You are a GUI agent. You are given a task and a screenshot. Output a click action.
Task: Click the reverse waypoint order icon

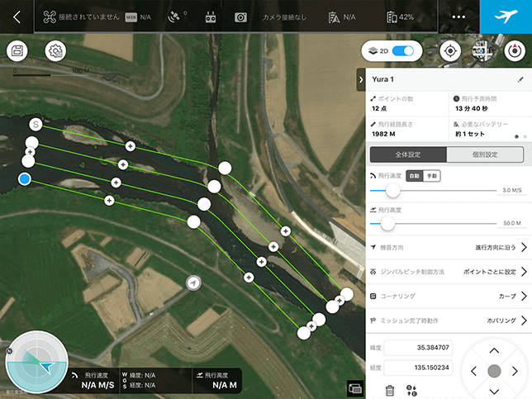coord(412,390)
